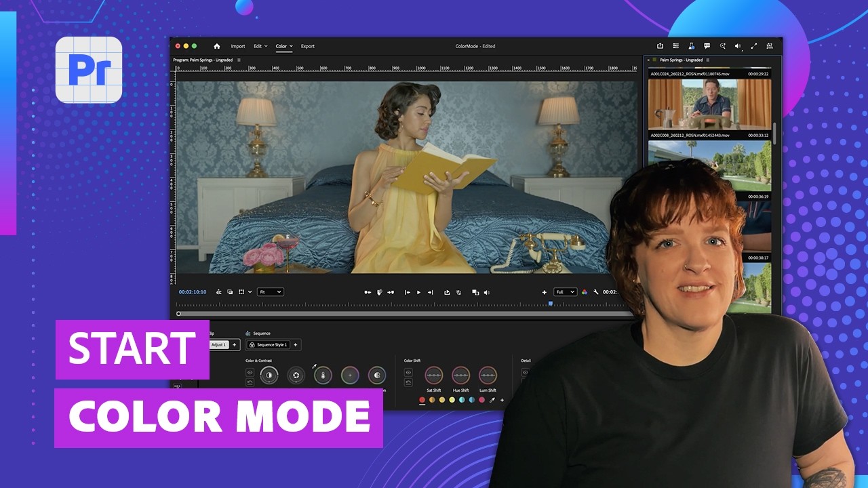Viewport: 868px width, 488px height.
Task: Add a new style beside Sequence Style 1
Action: [295, 345]
